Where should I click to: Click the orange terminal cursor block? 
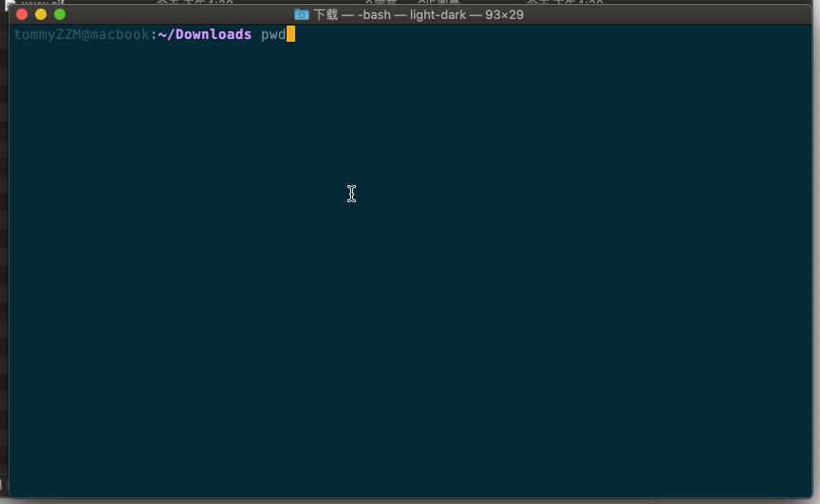tap(290, 34)
